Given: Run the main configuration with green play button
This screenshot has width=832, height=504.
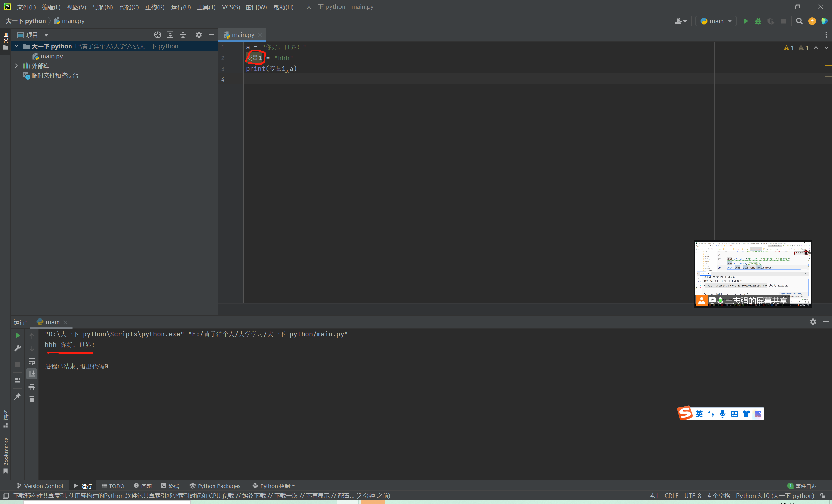Looking at the screenshot, I should (x=746, y=21).
